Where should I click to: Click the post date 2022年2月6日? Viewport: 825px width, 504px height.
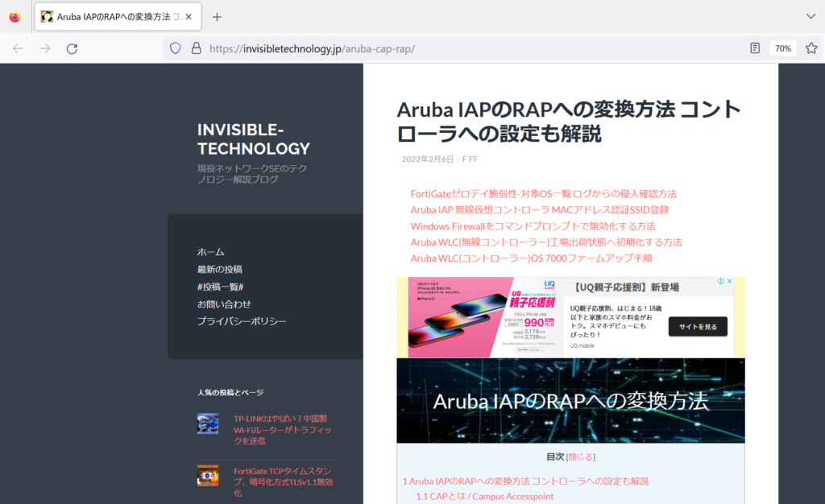(x=427, y=159)
